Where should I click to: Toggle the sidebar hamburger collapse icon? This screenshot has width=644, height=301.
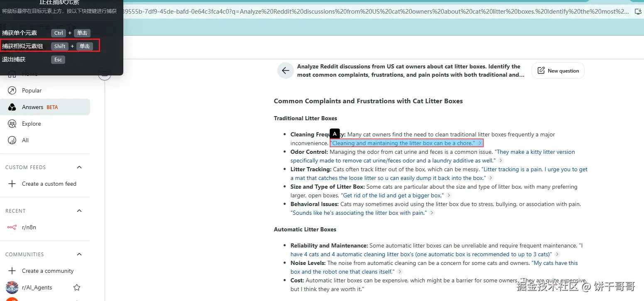pos(105,75)
